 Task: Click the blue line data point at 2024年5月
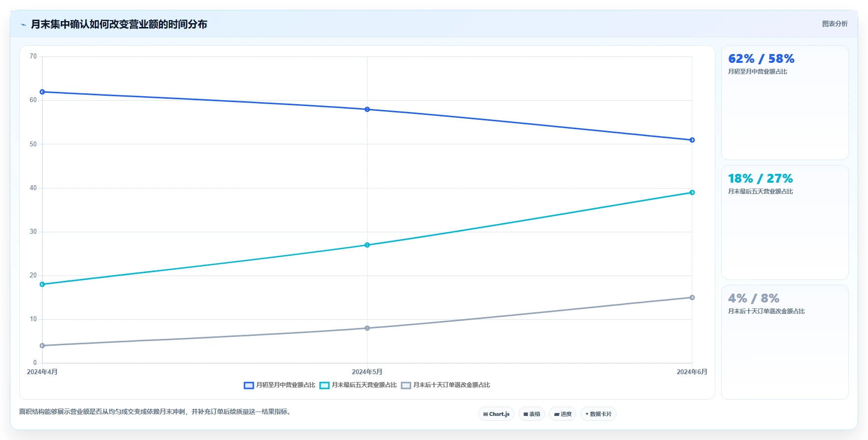click(x=367, y=110)
